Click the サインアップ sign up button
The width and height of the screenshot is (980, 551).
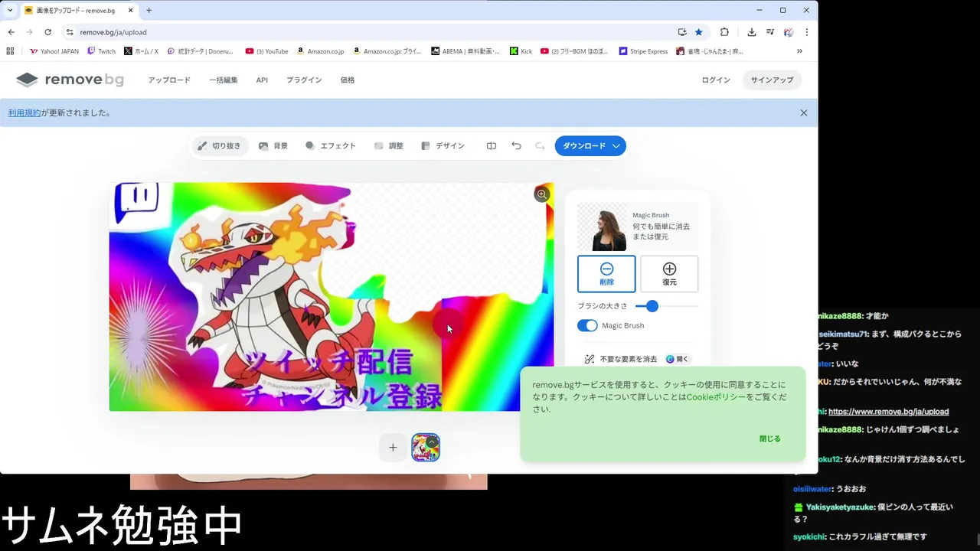pos(772,80)
